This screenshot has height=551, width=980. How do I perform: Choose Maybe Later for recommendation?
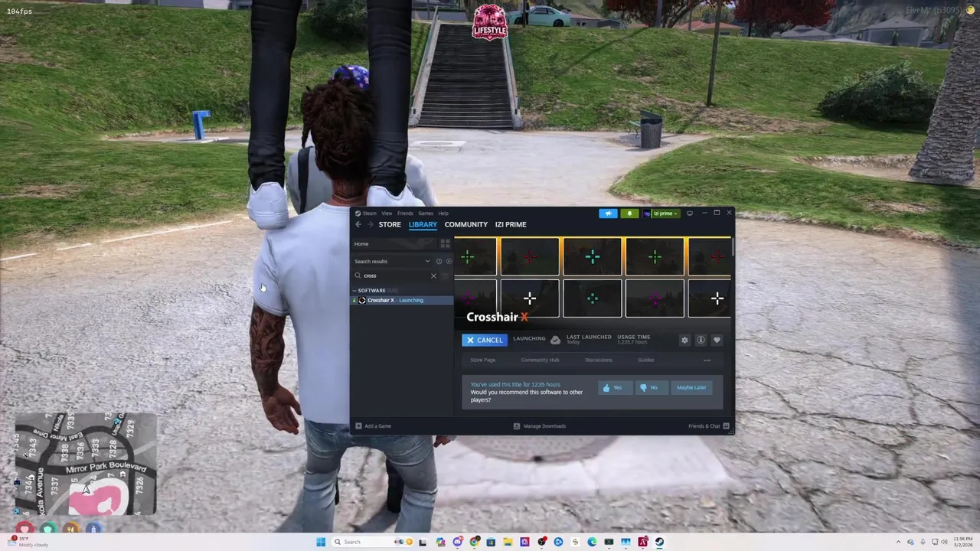691,387
